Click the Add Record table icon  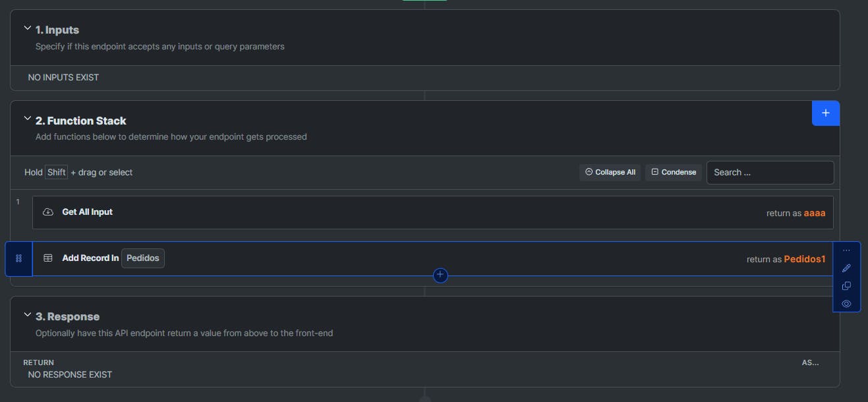48,258
